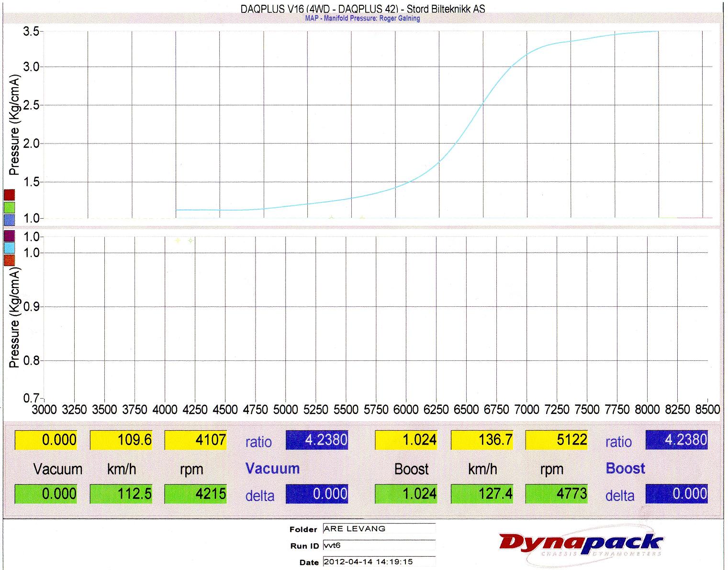Select the purple trace color swatch

(10, 235)
